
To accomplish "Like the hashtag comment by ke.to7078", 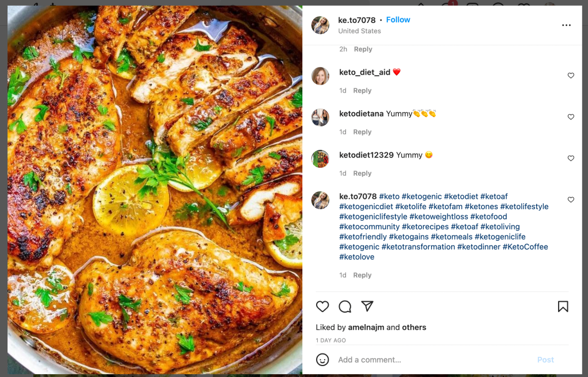I will coord(571,199).
